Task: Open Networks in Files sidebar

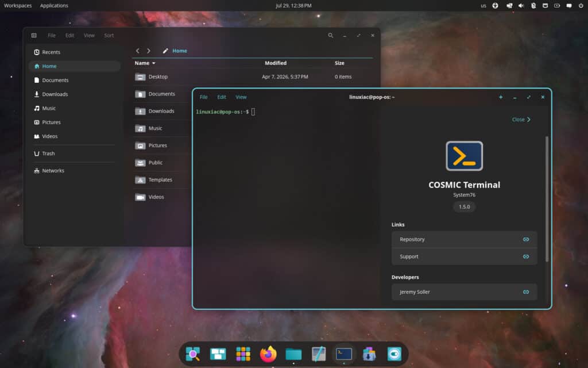Action: tap(74, 170)
